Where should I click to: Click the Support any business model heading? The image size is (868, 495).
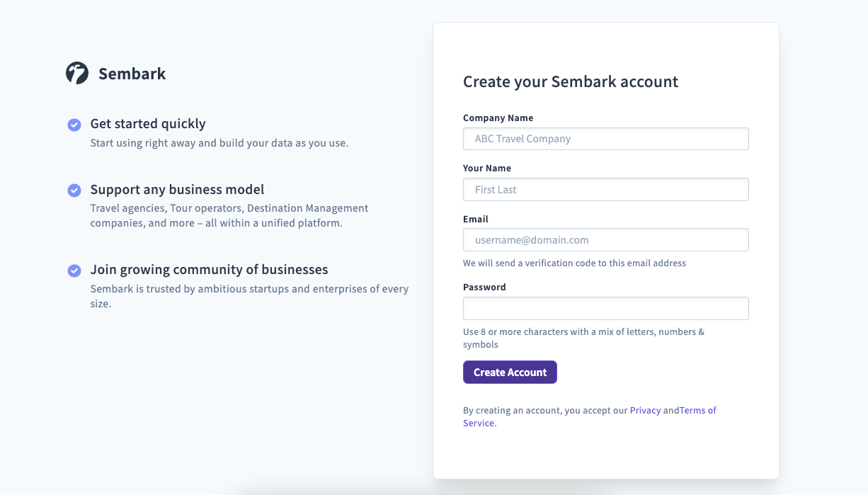[x=177, y=190]
